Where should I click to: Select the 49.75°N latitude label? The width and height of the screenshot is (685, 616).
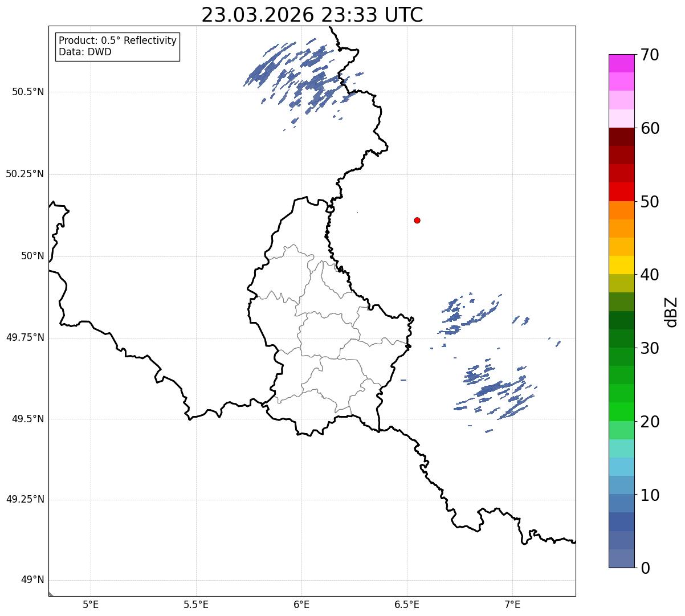[x=25, y=337]
